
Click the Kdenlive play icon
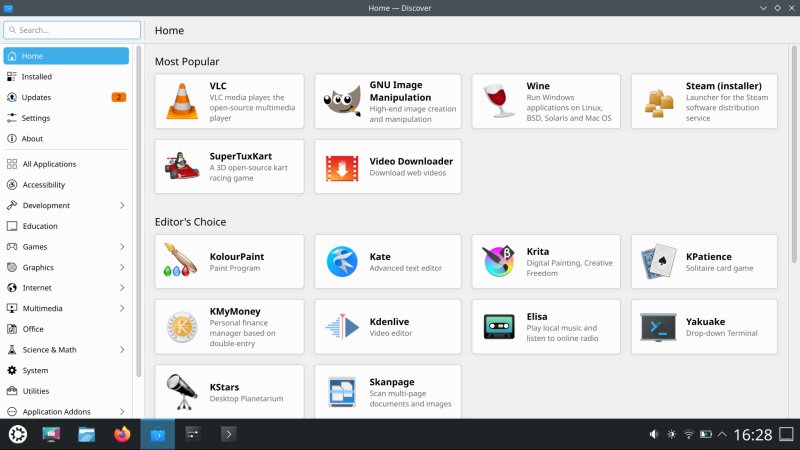coord(342,327)
